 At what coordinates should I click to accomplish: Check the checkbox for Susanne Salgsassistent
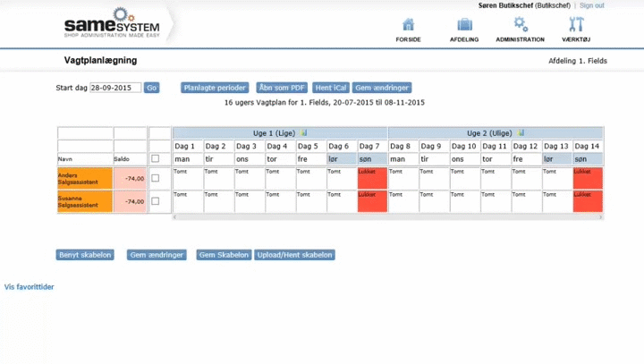[157, 201]
